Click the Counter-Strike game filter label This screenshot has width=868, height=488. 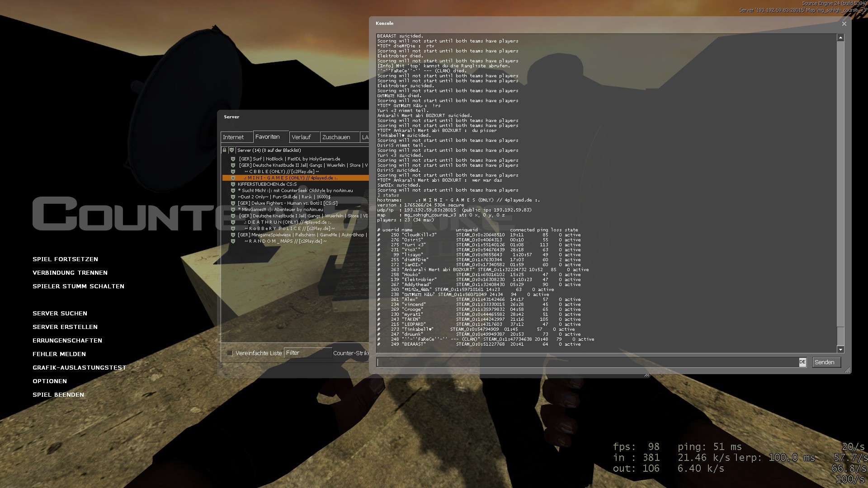pyautogui.click(x=351, y=353)
